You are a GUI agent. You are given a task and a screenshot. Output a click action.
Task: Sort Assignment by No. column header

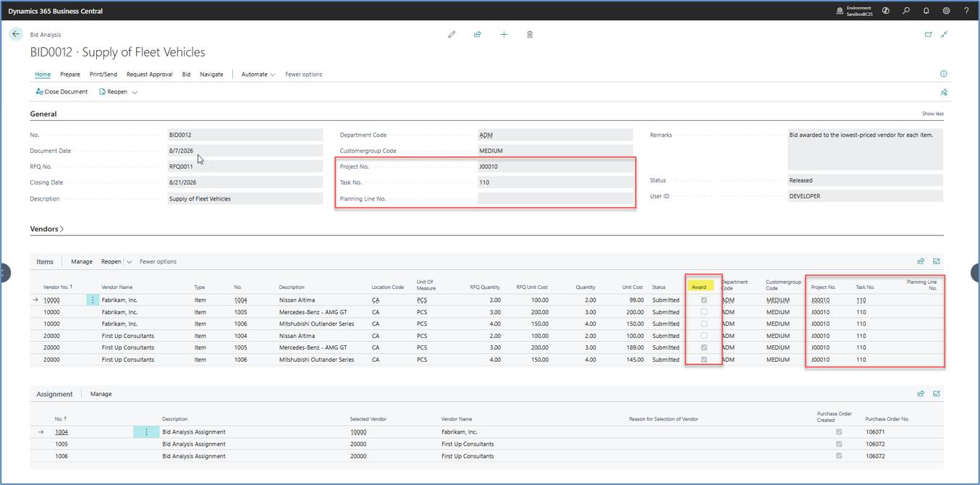(61, 419)
